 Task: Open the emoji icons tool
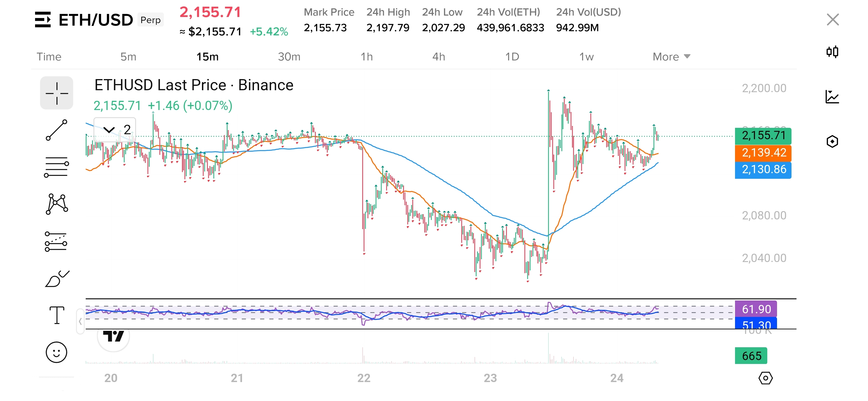tap(56, 353)
